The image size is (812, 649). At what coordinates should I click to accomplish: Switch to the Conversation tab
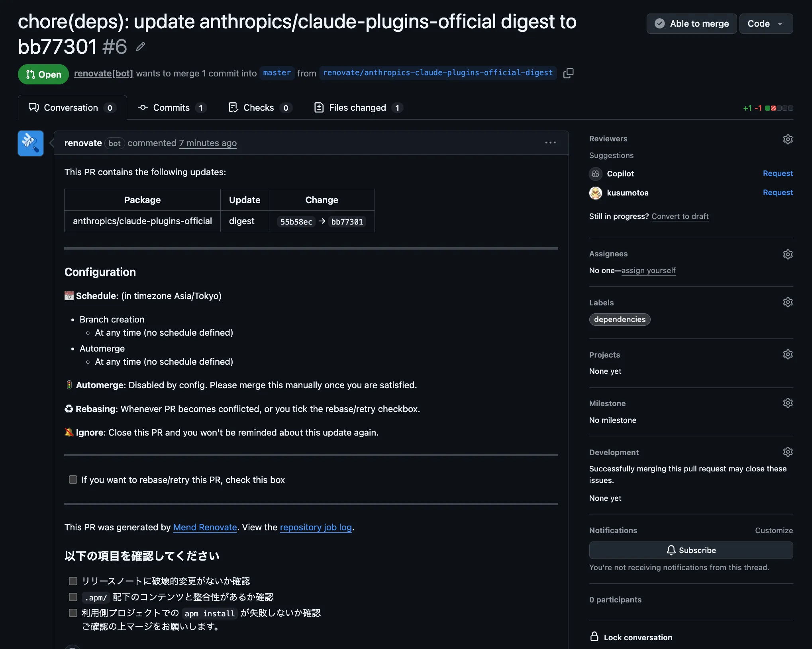73,108
